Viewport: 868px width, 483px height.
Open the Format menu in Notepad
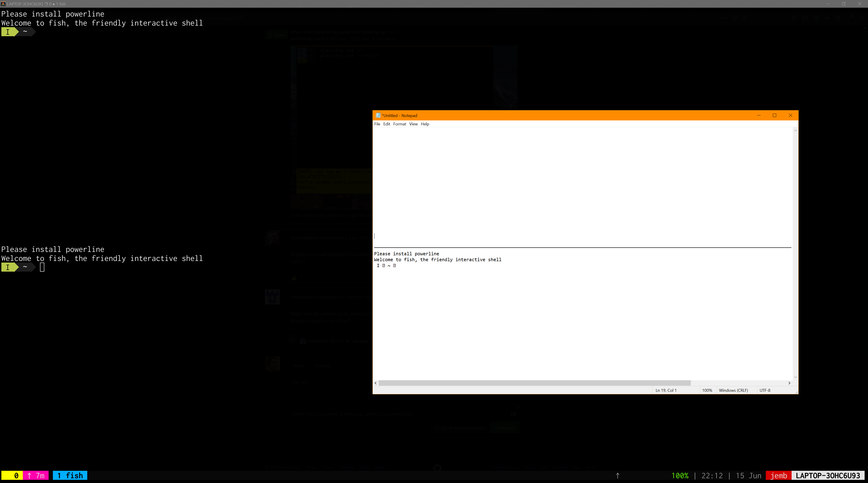[x=399, y=124]
